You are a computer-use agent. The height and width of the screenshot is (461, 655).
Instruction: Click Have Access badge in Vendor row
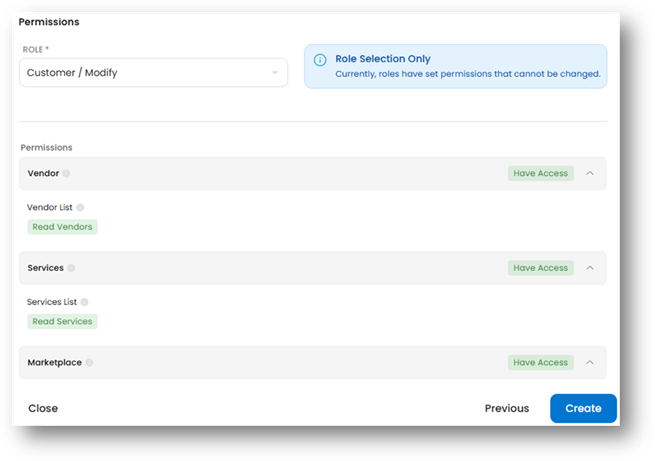[x=541, y=173]
